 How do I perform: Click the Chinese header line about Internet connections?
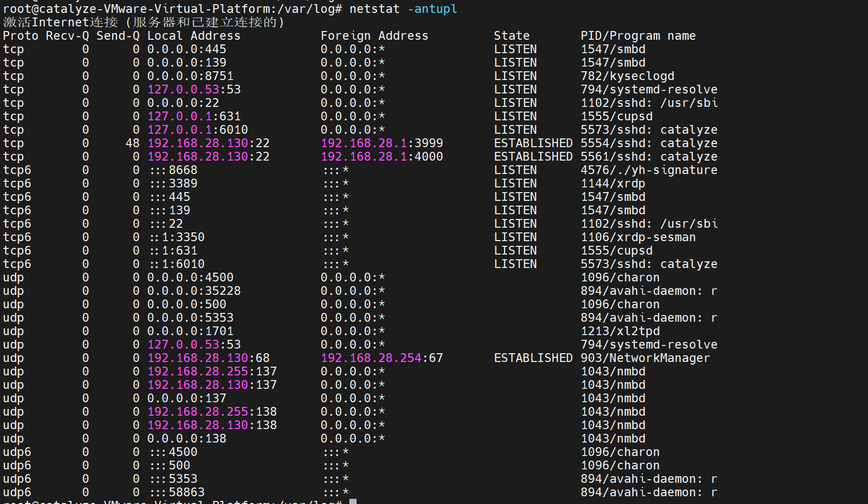143,22
